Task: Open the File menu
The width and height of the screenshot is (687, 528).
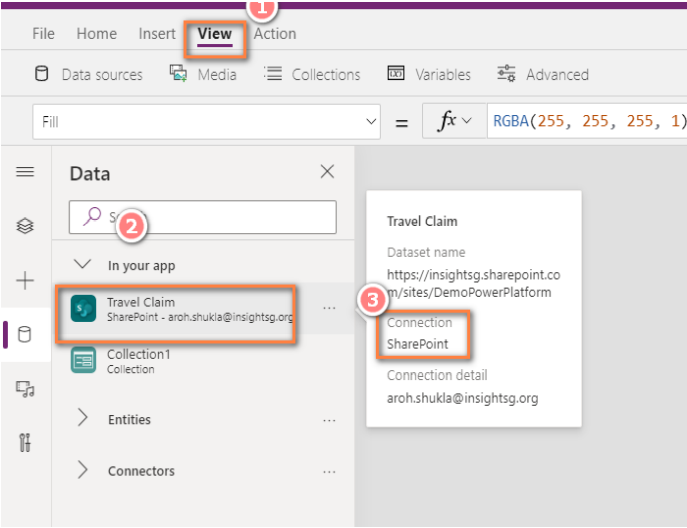Action: pos(43,34)
